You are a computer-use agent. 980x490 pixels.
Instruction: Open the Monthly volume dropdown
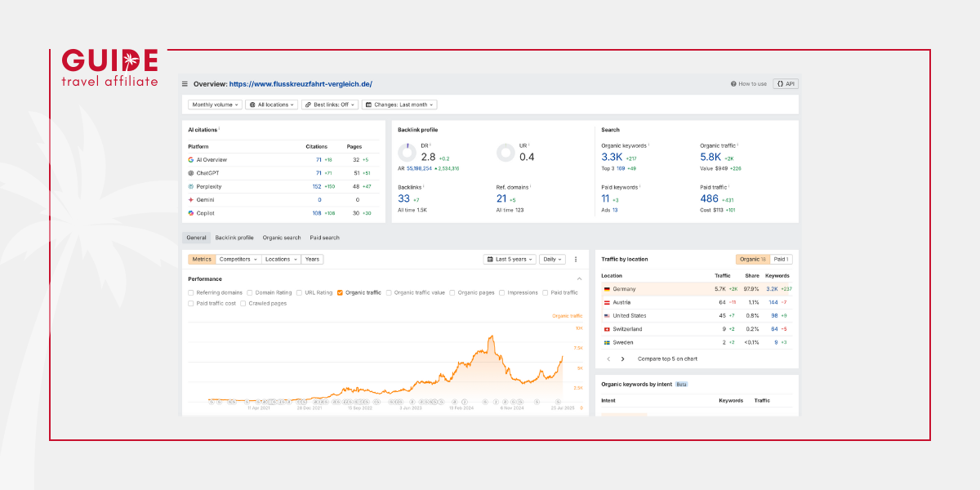pos(216,105)
